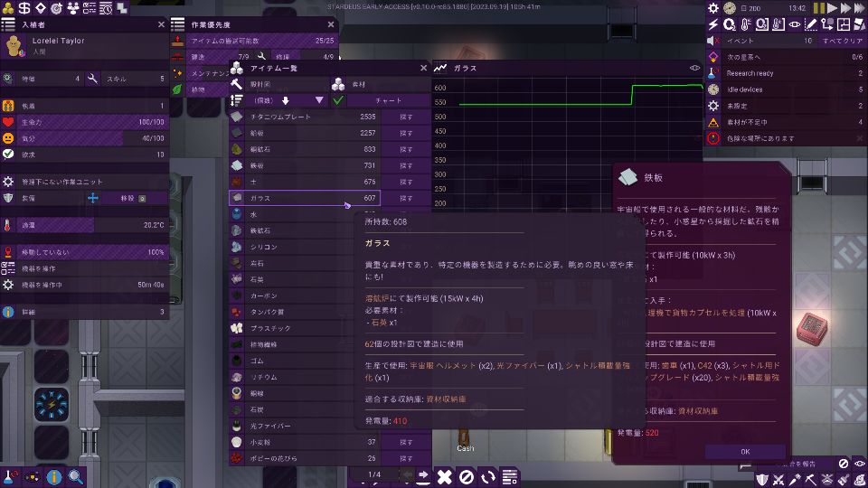Toggle the green checkmark filter in item list
868x488 pixels.
[x=337, y=100]
